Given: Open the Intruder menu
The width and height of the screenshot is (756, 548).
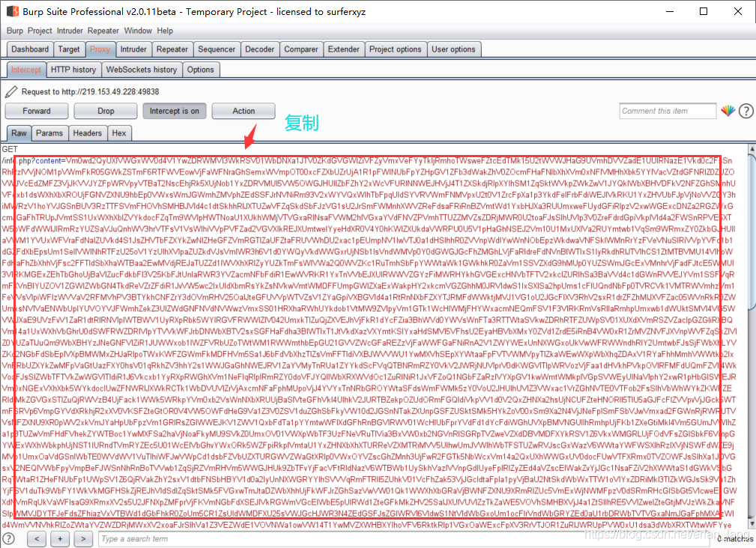Looking at the screenshot, I should tap(70, 31).
